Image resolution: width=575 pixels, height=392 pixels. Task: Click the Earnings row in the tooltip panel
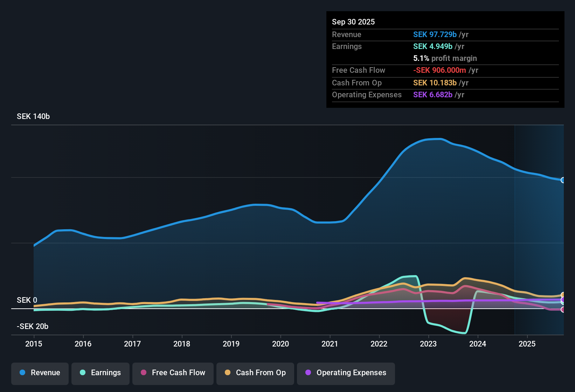click(x=396, y=46)
